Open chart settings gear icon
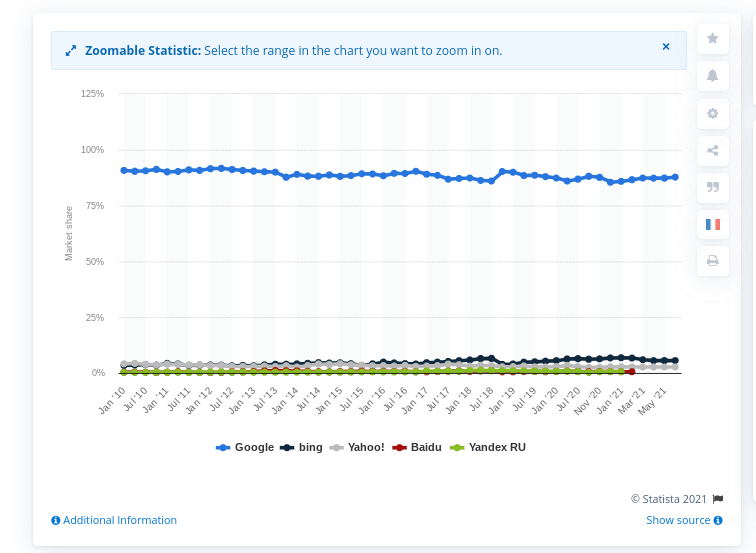This screenshot has width=756, height=553. point(713,114)
